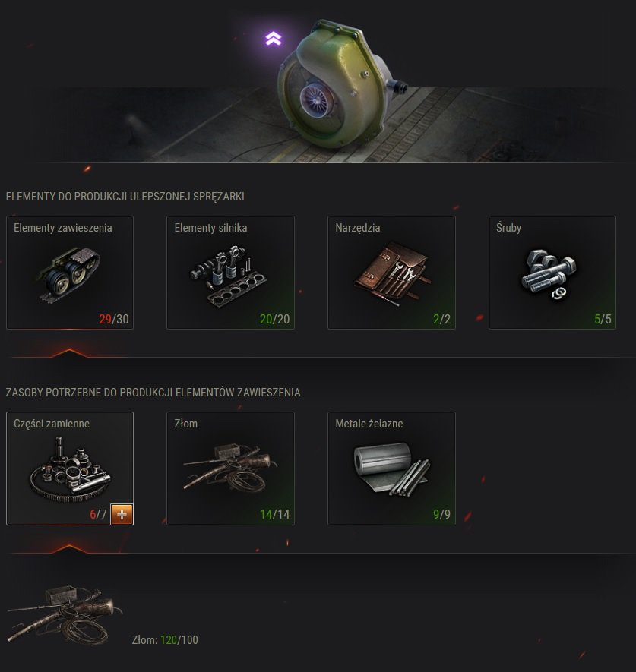Click the suspension tracks icon

coord(70,275)
